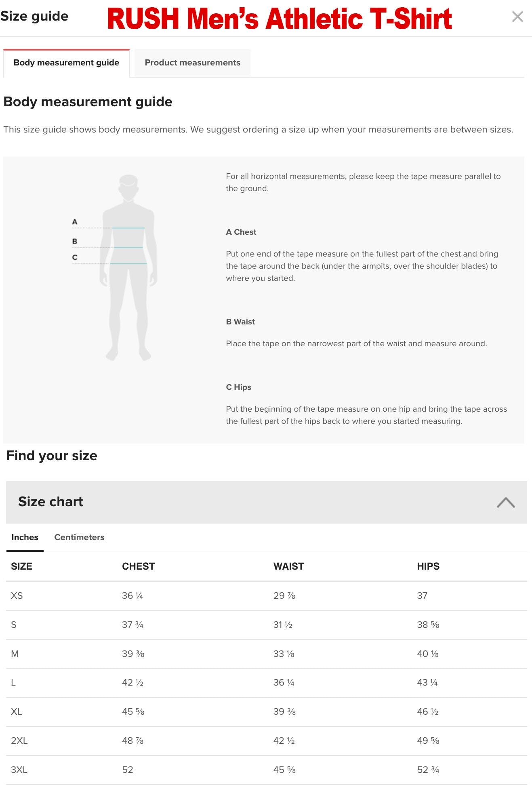Click the WAIST column header
Viewport: 532px width, 808px height.
pyautogui.click(x=288, y=566)
